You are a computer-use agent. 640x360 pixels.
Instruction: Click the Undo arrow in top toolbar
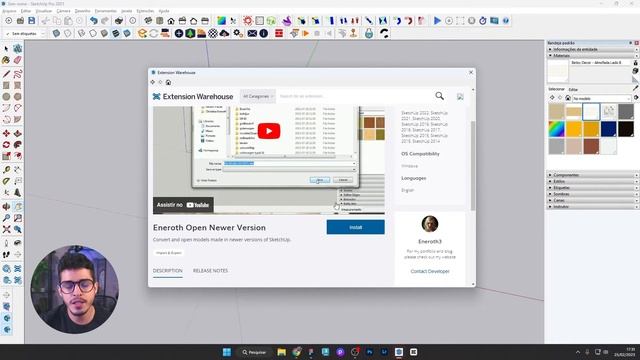point(94,20)
